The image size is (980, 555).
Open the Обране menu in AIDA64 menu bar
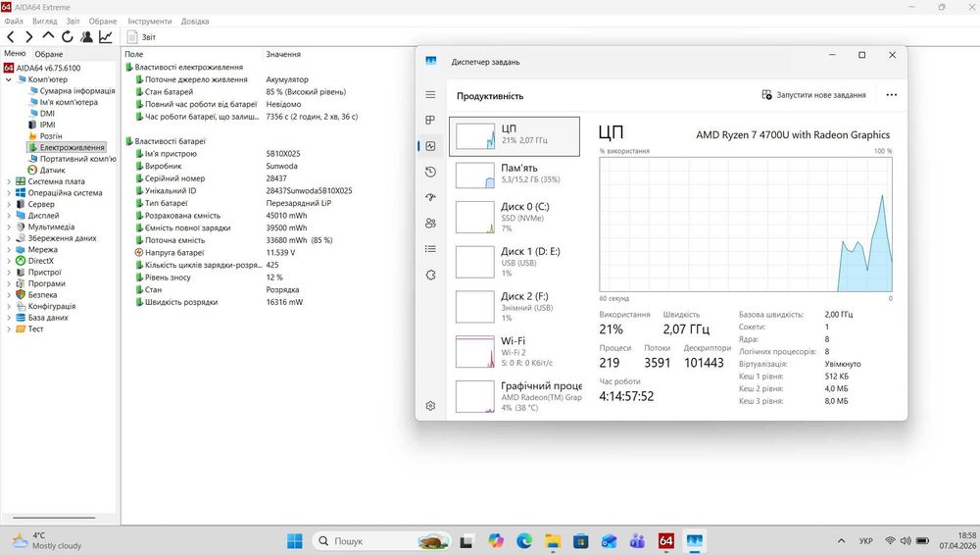[103, 22]
